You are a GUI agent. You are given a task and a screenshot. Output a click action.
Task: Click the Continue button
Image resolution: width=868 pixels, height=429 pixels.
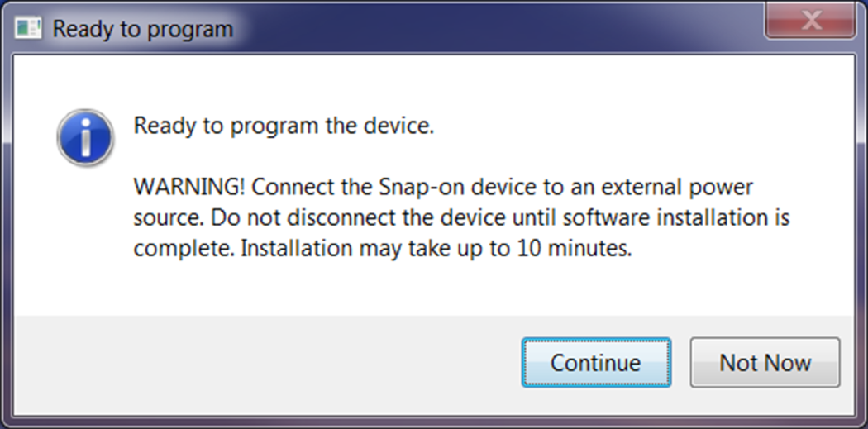(595, 363)
